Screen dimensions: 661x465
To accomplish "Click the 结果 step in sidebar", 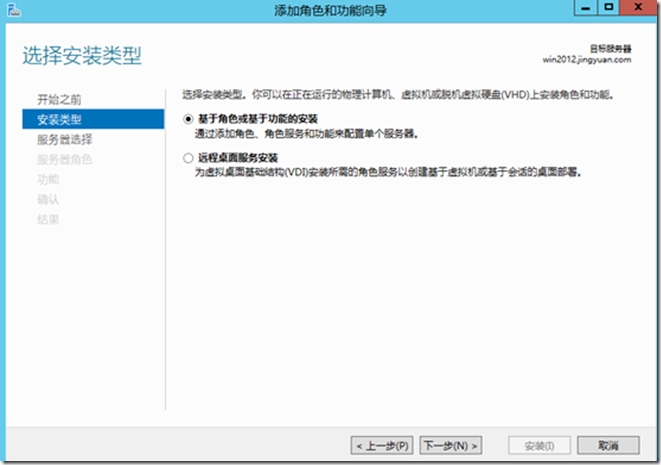I will coord(48,219).
